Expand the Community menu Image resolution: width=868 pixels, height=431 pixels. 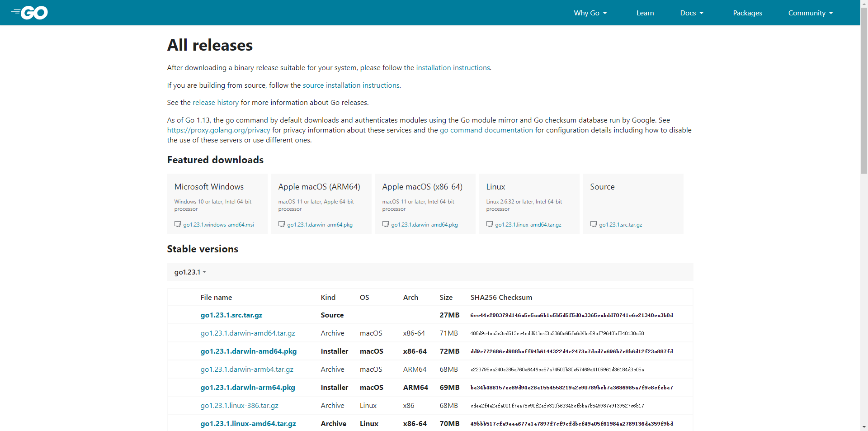[810, 13]
